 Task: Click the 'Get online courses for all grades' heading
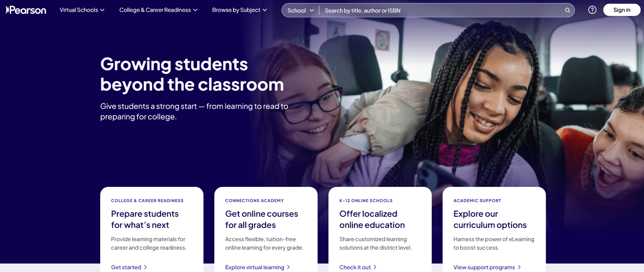262,219
